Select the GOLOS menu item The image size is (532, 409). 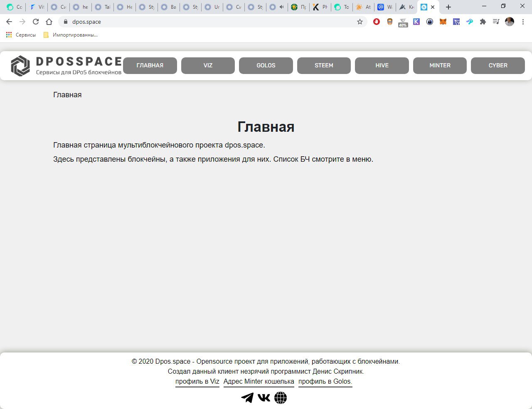(266, 66)
